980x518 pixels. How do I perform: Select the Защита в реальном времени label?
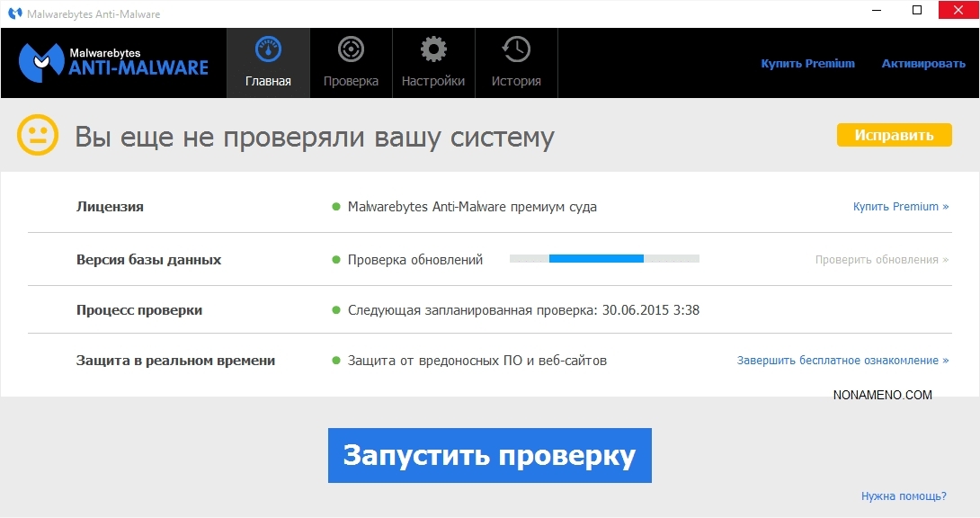(x=175, y=361)
